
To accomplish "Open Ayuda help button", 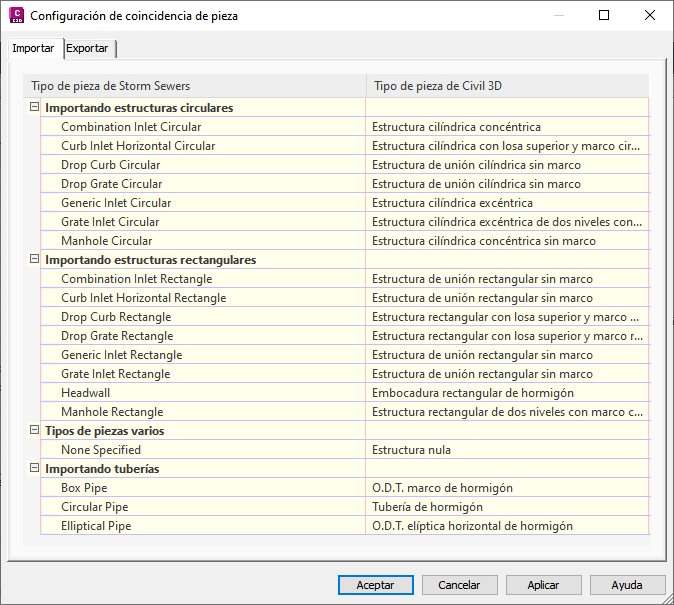I will [627, 585].
